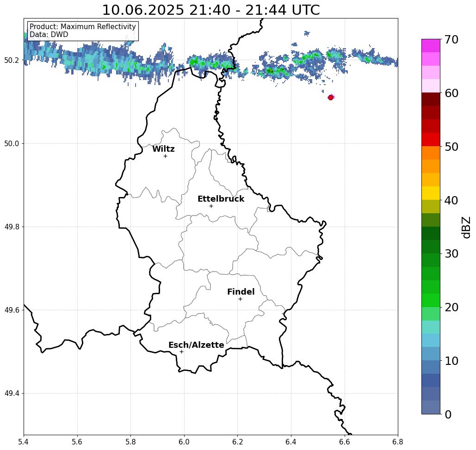The width and height of the screenshot is (476, 450).
Task: Click the 49.8 latitude axis label
Action: 12,227
